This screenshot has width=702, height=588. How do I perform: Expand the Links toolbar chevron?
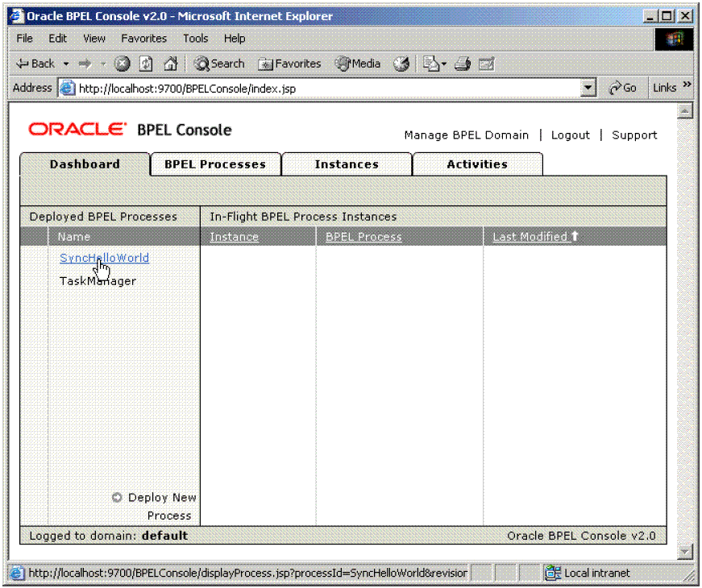[687, 85]
